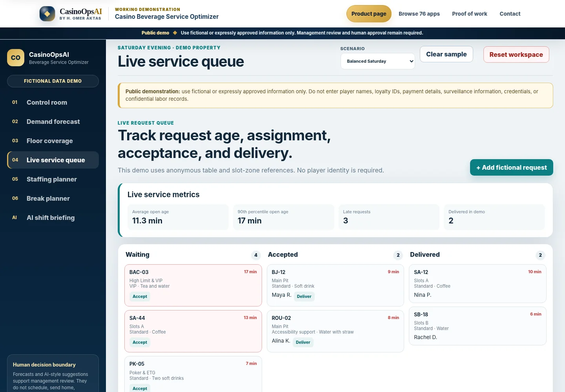Accept the PK-05 soft drinks request

(140, 388)
